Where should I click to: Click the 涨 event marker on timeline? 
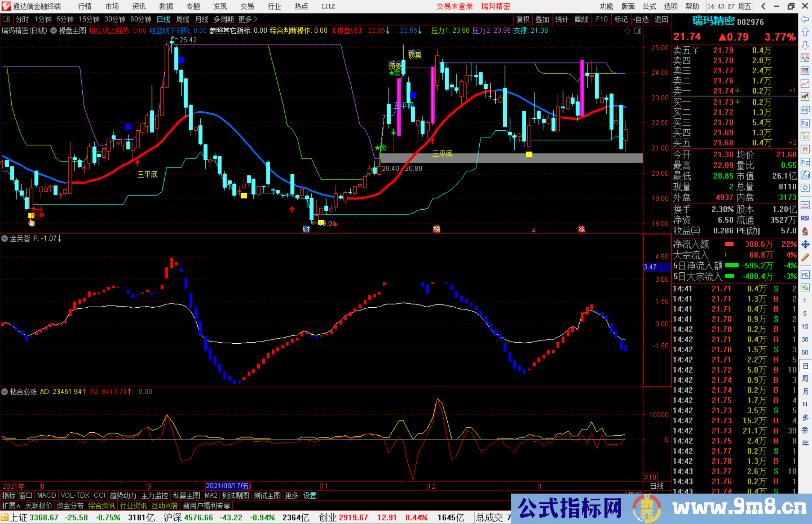[582, 229]
